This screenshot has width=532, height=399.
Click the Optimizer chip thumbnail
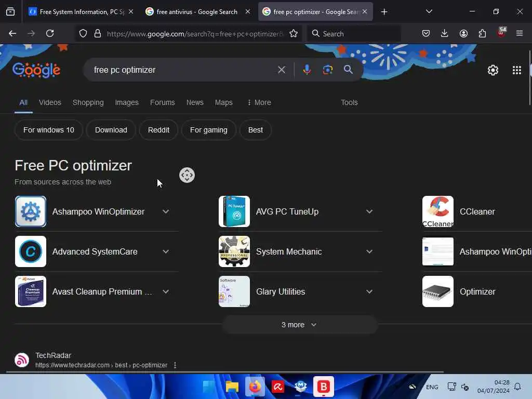click(x=437, y=292)
